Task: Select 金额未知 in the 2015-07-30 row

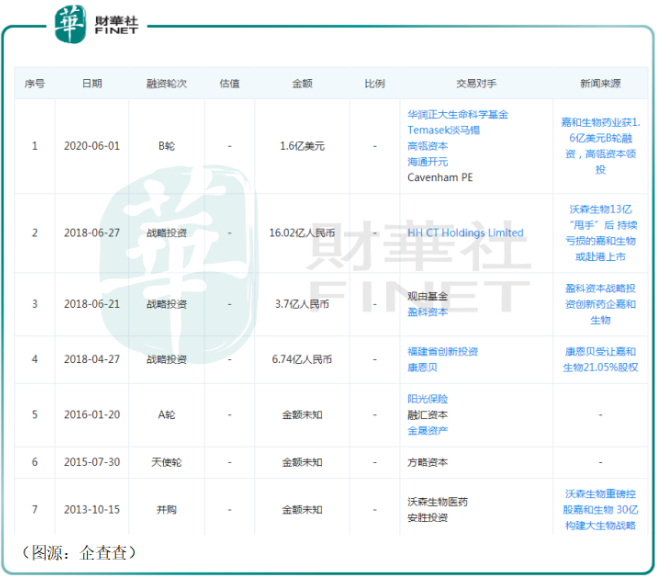Action: pyautogui.click(x=302, y=462)
